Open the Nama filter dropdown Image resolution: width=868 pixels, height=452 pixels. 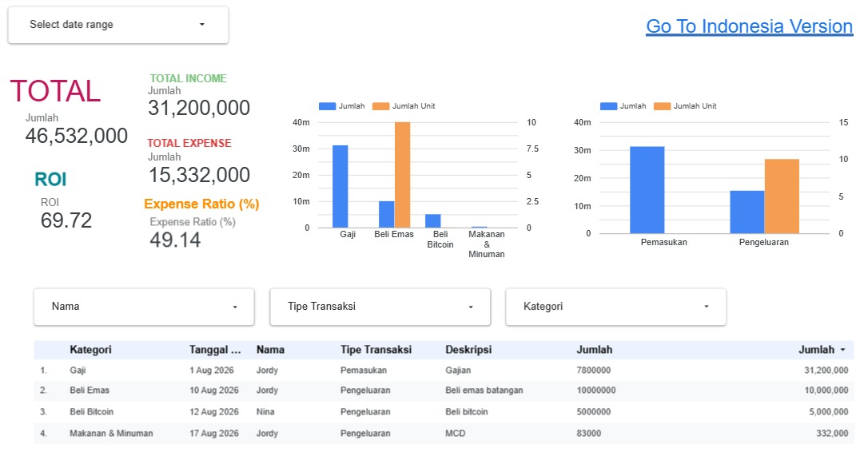[144, 307]
